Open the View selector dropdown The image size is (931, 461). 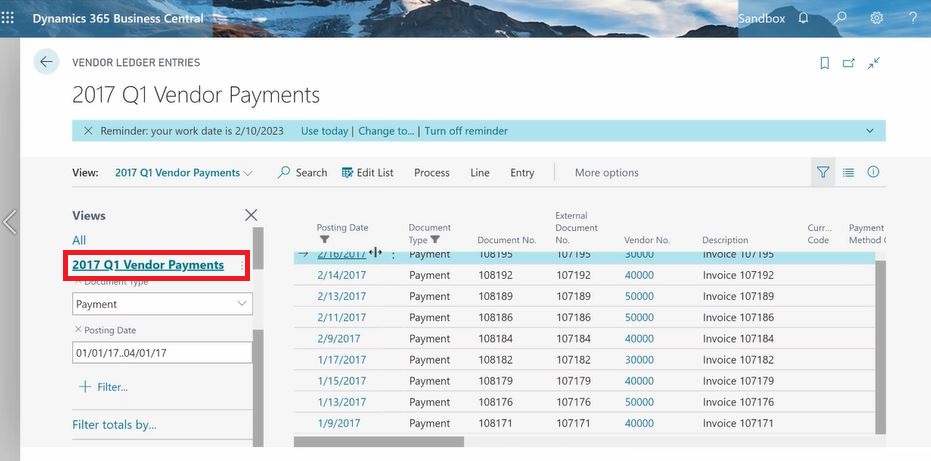[183, 173]
